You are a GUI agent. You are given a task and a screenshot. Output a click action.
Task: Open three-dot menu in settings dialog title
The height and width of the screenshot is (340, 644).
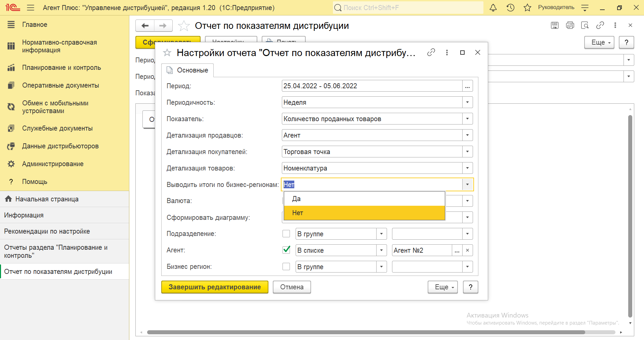pos(447,52)
